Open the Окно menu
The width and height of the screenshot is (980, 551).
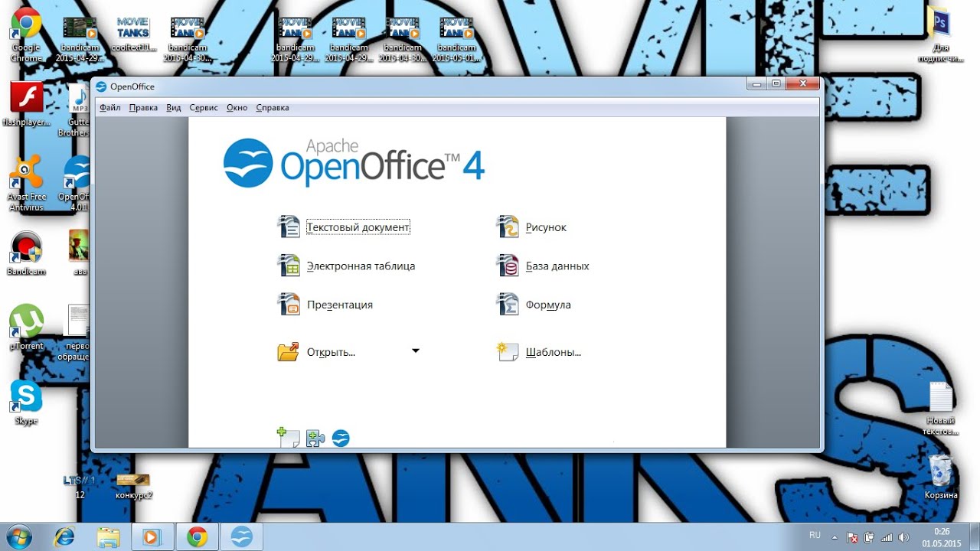237,108
